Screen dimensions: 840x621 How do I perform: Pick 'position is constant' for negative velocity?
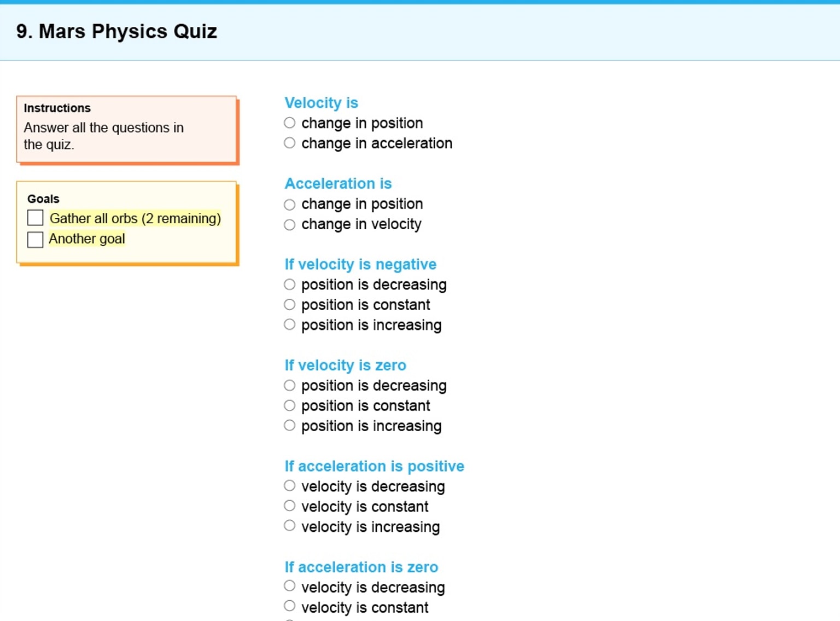(290, 305)
